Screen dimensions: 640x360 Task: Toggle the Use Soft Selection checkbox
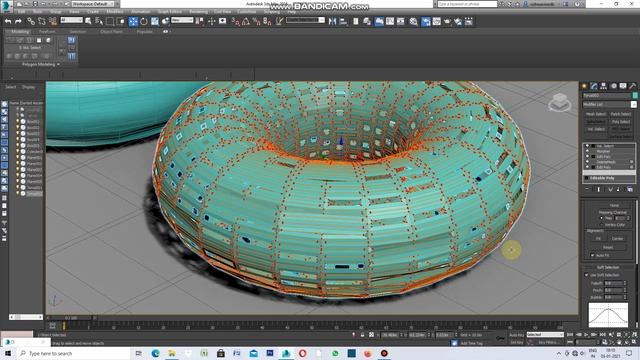pos(587,275)
